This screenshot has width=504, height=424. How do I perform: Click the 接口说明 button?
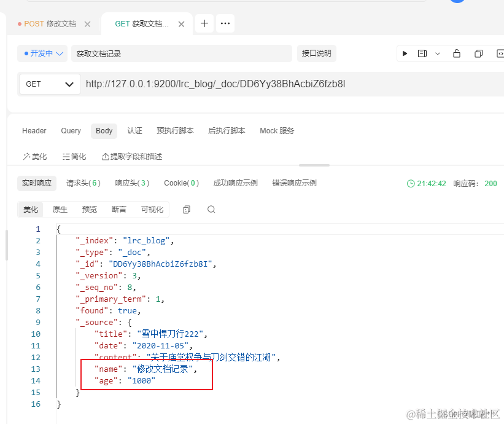pos(317,53)
